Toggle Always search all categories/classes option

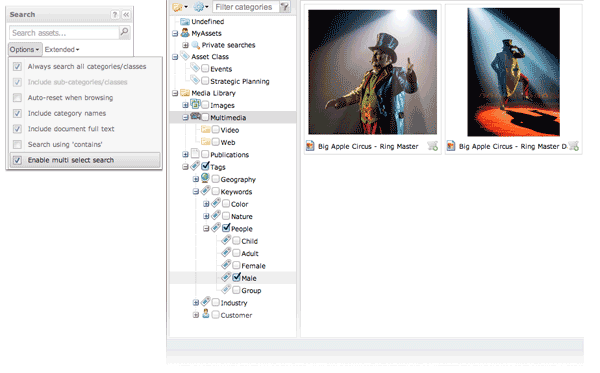click(17, 67)
